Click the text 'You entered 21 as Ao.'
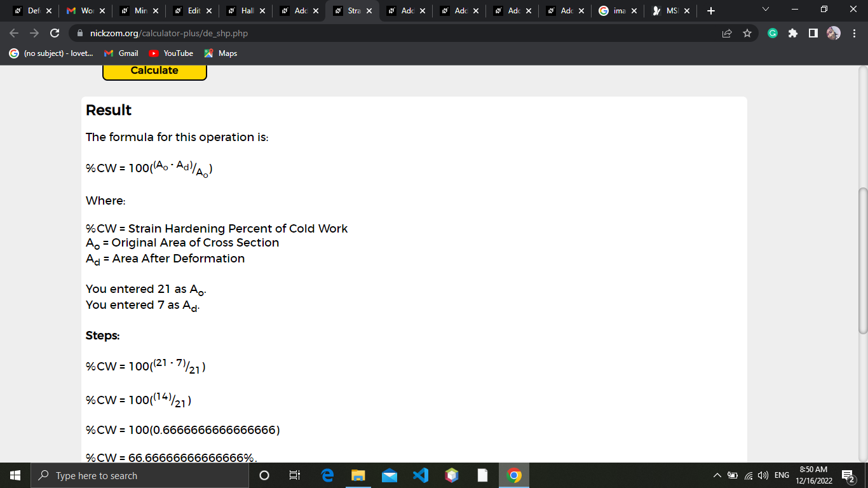The width and height of the screenshot is (868, 488). pos(146,290)
